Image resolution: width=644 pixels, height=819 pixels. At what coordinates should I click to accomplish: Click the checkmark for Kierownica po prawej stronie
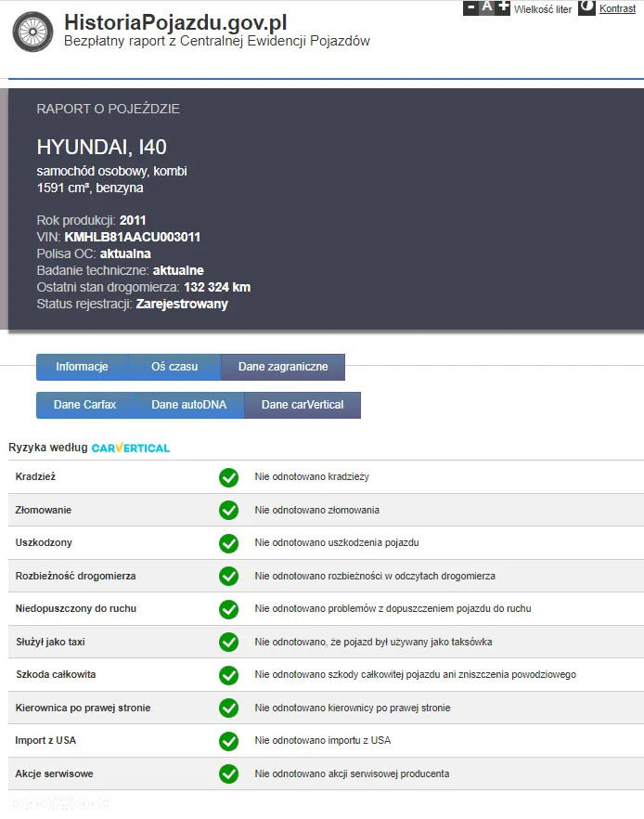pyautogui.click(x=228, y=708)
